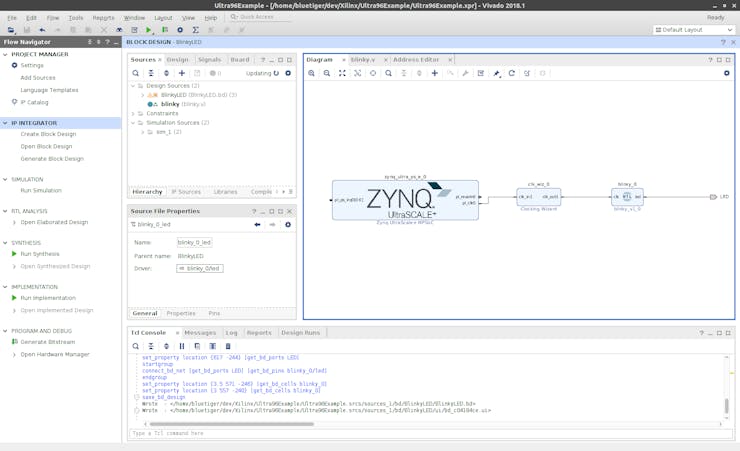This screenshot has height=451, width=740.
Task: Click Generate Bitstream
Action: point(47,342)
